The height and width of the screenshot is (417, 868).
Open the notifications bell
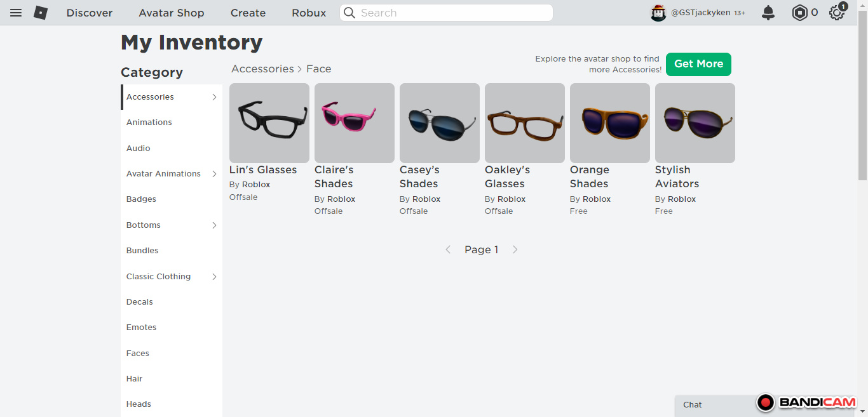click(768, 13)
